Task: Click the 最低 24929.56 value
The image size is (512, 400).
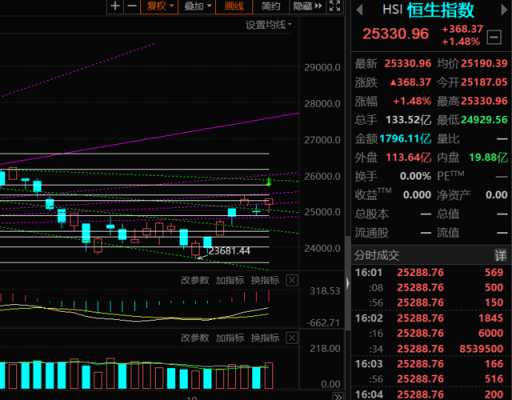Action: [x=484, y=120]
